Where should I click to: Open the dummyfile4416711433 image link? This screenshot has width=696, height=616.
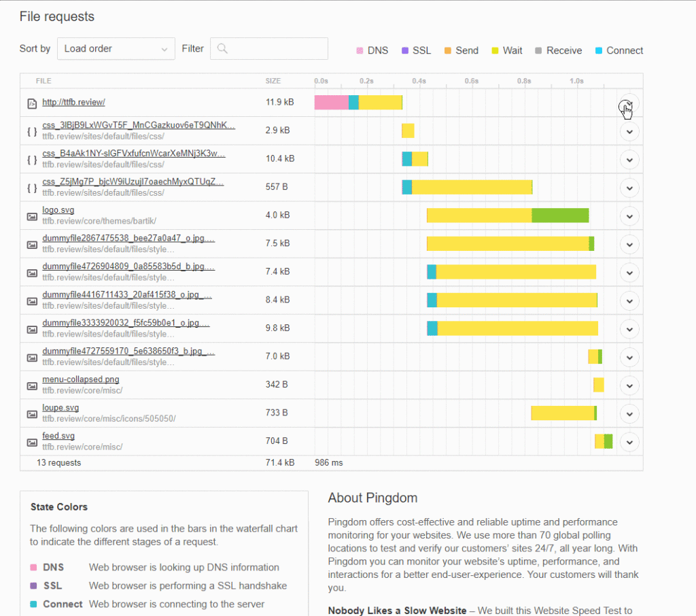(x=127, y=294)
